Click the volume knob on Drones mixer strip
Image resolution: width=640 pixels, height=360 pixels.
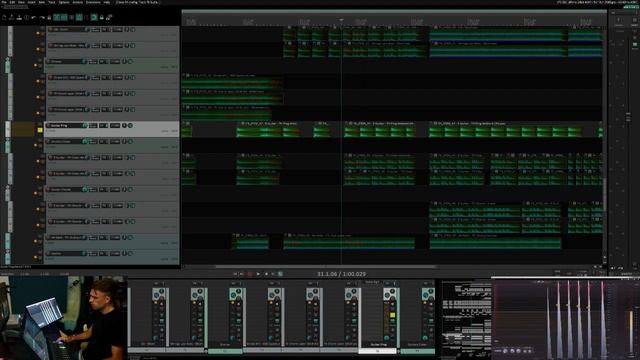point(233,338)
